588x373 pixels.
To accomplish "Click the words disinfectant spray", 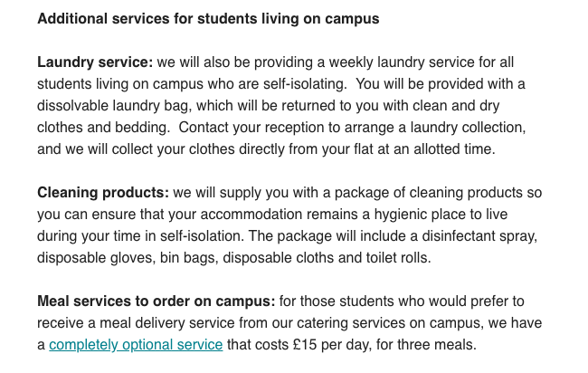I will coord(479,236).
